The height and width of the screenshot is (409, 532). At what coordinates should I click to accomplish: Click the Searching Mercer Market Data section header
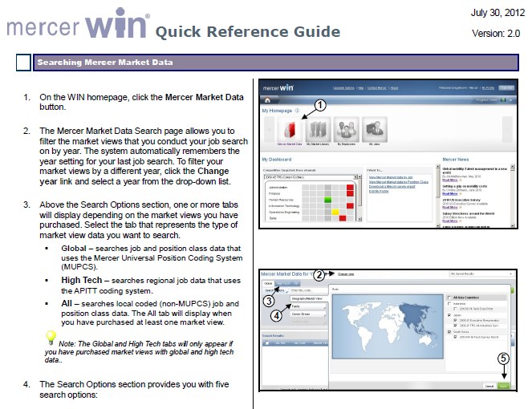(x=276, y=63)
